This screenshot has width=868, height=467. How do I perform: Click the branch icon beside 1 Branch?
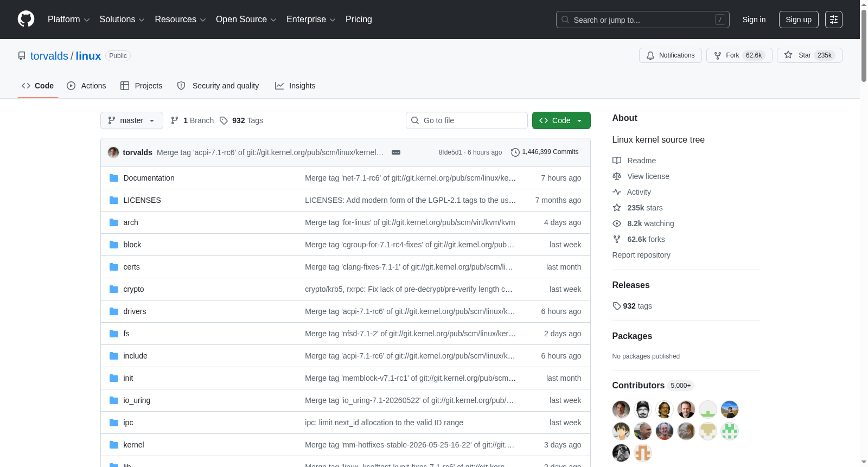pyautogui.click(x=175, y=120)
